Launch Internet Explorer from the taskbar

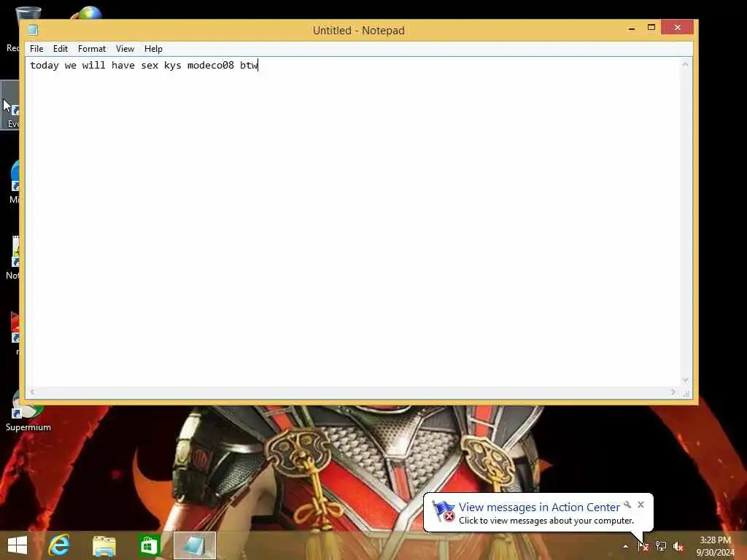coord(59,545)
